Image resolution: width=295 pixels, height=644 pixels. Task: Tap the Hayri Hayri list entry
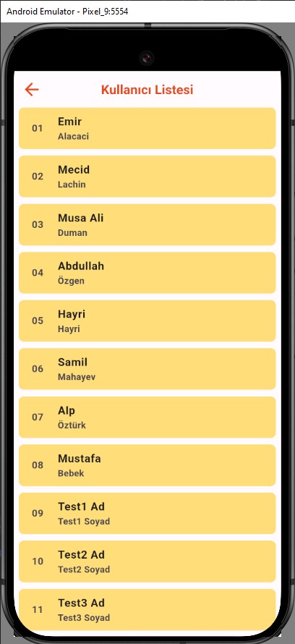coord(147,321)
